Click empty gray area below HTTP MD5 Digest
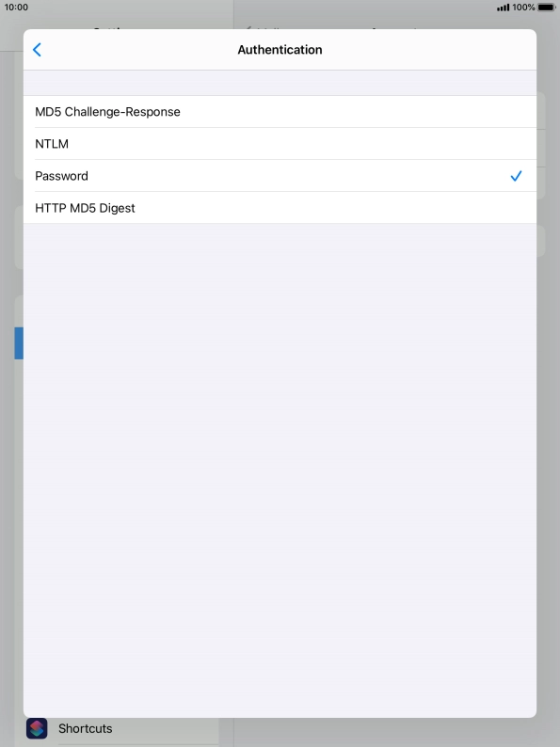The width and height of the screenshot is (560, 747). coord(280,470)
